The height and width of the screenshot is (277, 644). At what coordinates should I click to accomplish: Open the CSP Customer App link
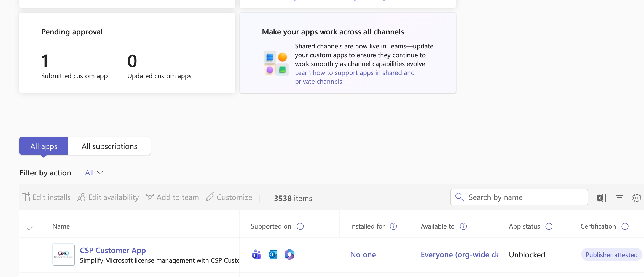click(113, 250)
